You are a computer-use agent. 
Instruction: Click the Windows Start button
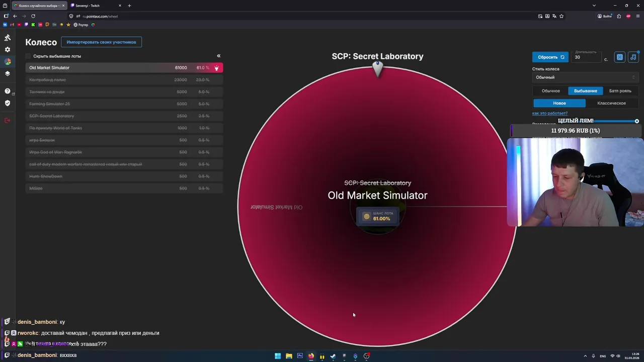click(278, 356)
